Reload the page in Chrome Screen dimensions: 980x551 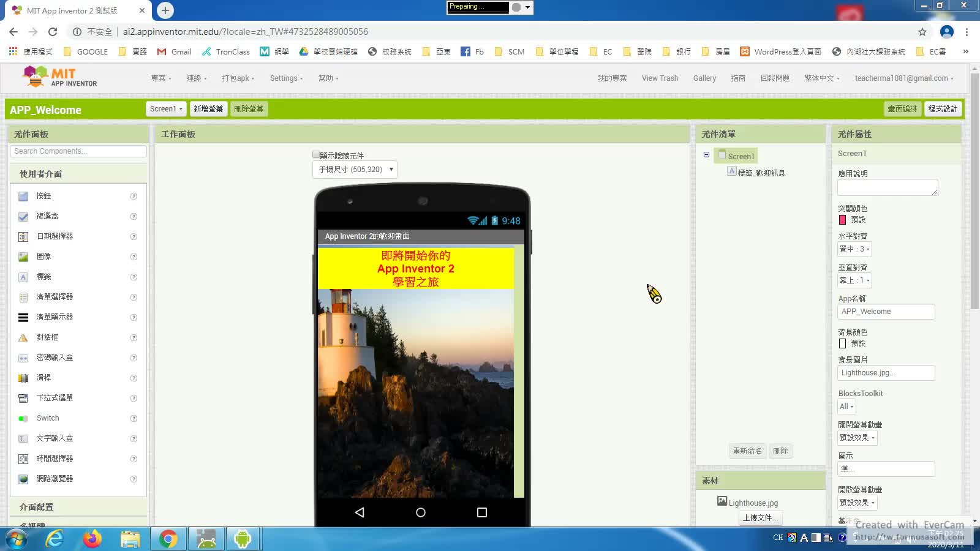coord(53,32)
